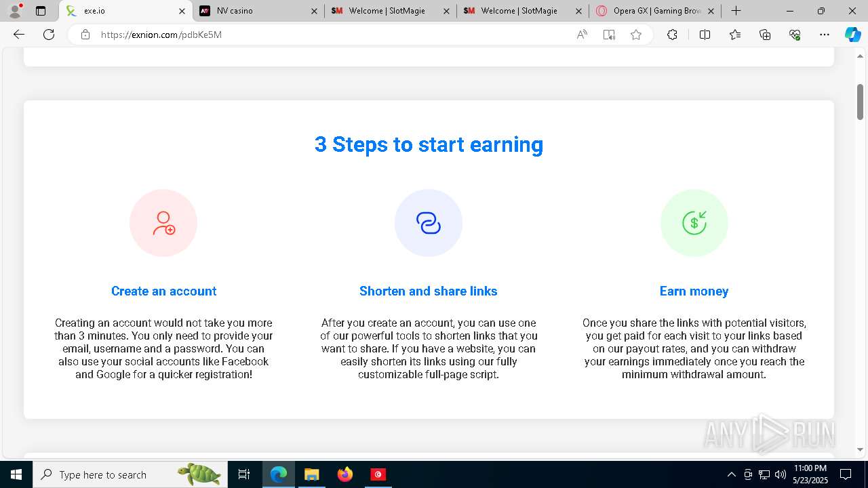868x488 pixels.
Task: Click the Edge profile avatar icon
Action: click(15, 11)
